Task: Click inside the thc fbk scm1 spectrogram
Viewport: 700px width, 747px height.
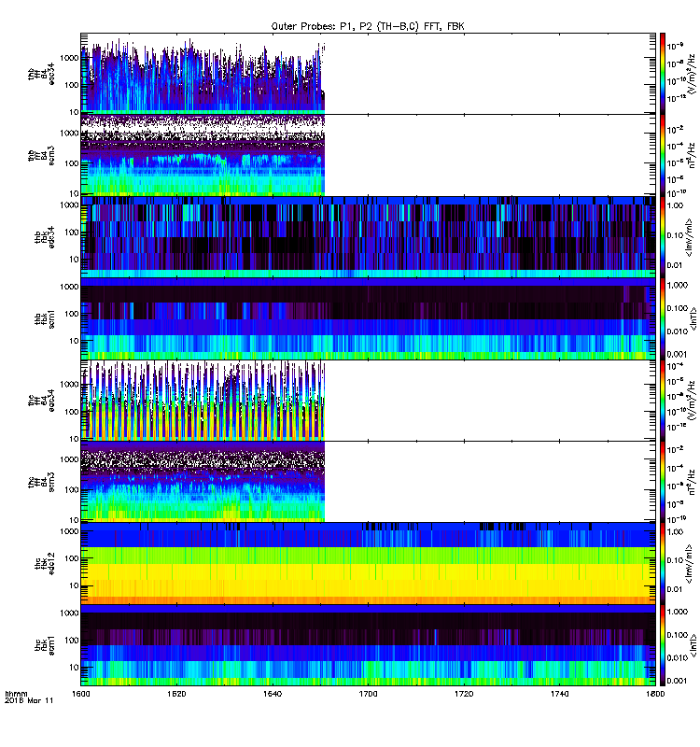Action: 368,645
